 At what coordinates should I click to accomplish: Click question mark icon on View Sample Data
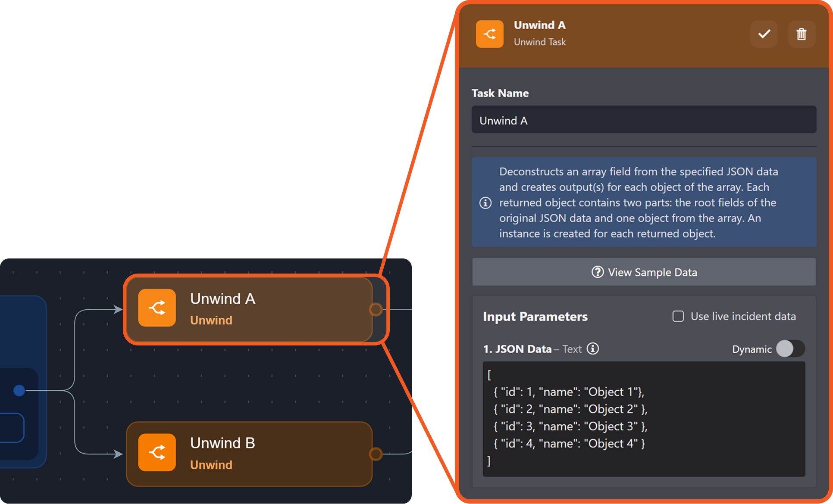click(x=597, y=272)
